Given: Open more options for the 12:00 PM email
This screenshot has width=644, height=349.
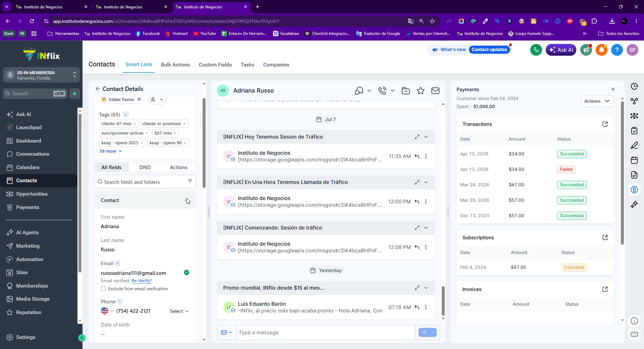Looking at the screenshot, I should (x=426, y=202).
